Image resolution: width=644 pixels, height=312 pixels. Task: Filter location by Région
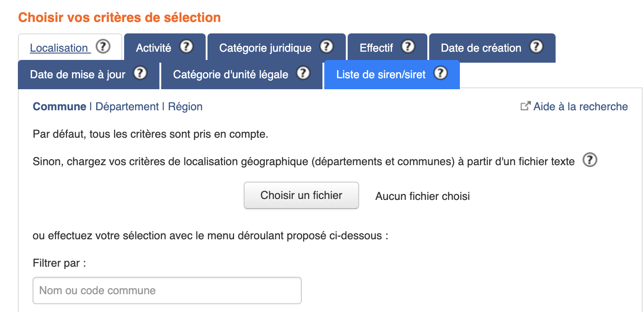185,107
